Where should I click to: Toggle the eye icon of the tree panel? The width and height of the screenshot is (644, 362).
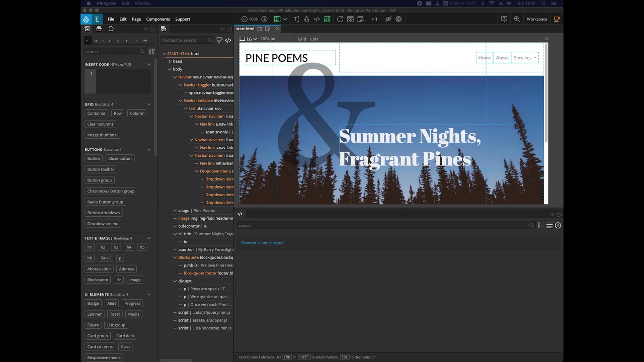(223, 29)
